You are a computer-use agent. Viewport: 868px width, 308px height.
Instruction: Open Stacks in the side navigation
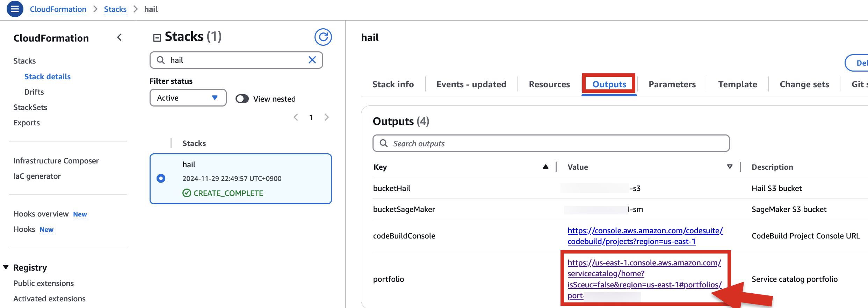click(24, 61)
